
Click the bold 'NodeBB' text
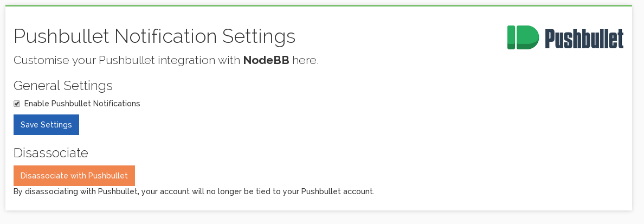(266, 60)
